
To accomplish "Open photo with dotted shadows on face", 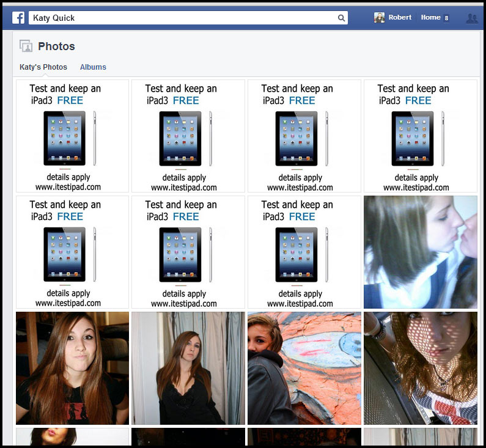I will coord(421,368).
